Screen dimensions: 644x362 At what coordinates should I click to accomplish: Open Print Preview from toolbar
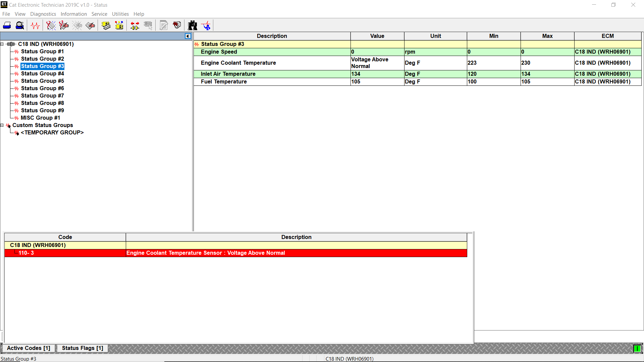pyautogui.click(x=20, y=25)
